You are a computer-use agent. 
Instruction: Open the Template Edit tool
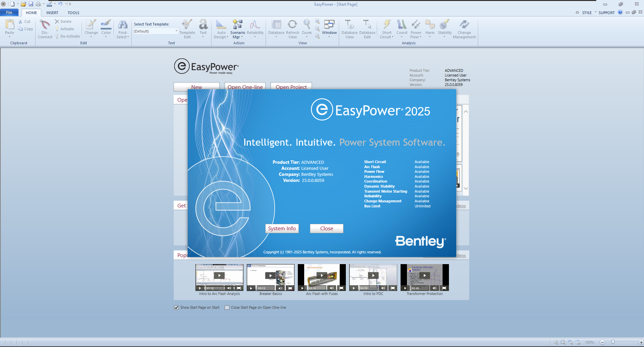187,29
